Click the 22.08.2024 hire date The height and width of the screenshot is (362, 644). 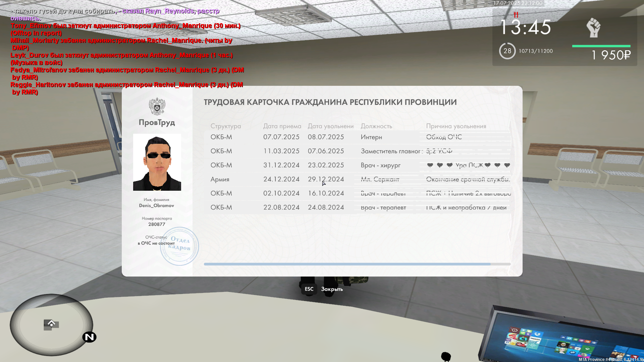[281, 207]
